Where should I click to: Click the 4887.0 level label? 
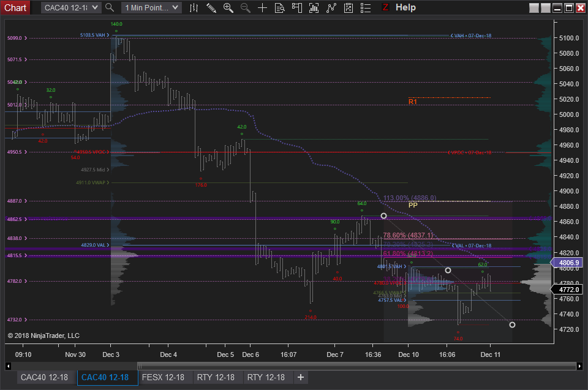[x=17, y=201]
